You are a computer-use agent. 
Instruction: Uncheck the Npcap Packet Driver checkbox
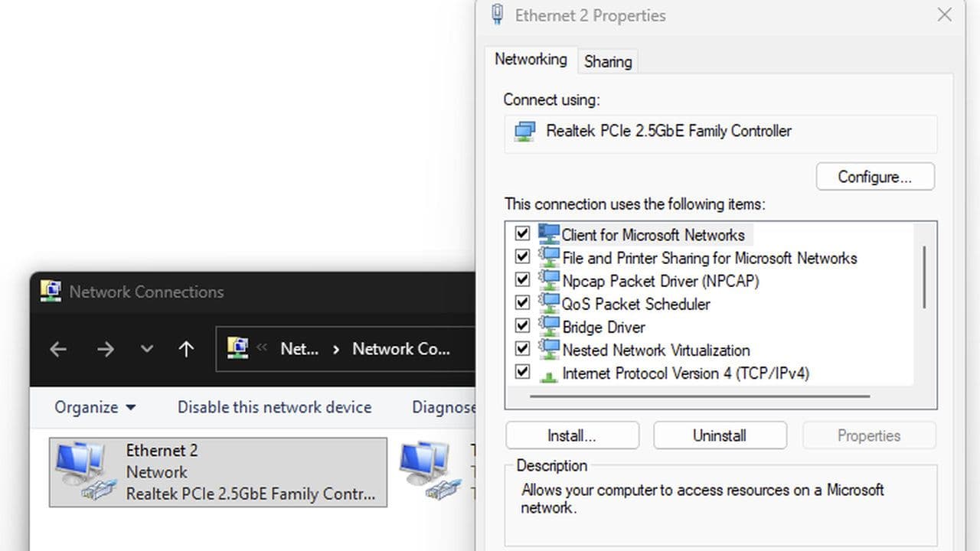(x=522, y=280)
